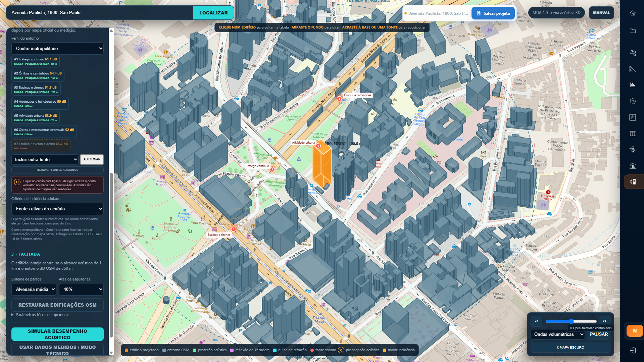
Task: Toggle source #3 Buzinas e sirenes card
Action: pos(36,89)
